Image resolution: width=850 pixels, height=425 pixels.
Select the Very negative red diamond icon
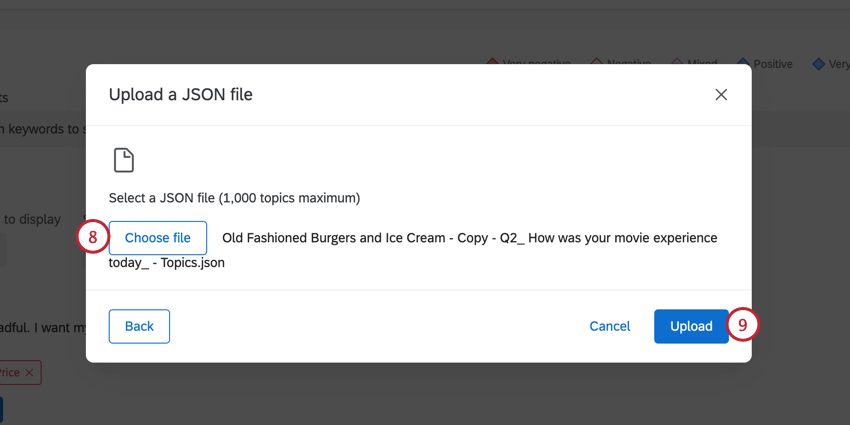point(492,62)
